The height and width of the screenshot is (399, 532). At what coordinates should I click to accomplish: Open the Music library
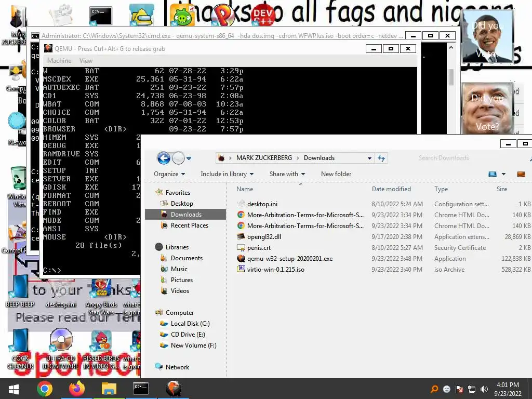point(179,269)
